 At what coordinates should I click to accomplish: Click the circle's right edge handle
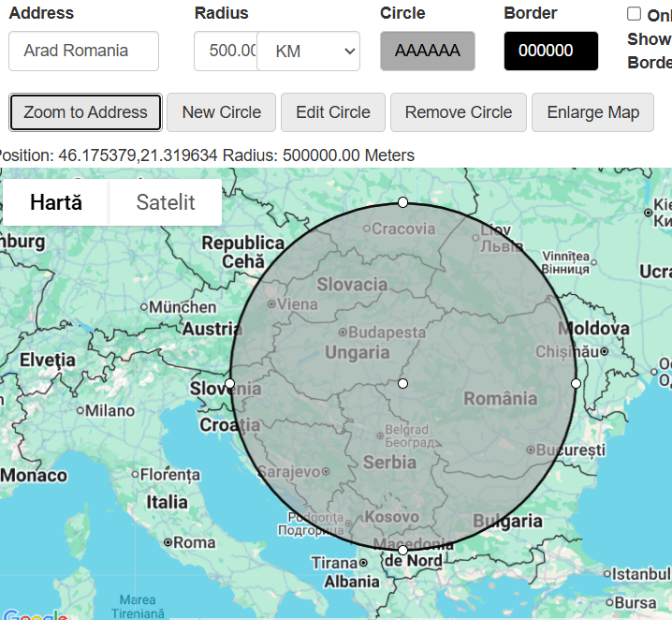click(576, 383)
